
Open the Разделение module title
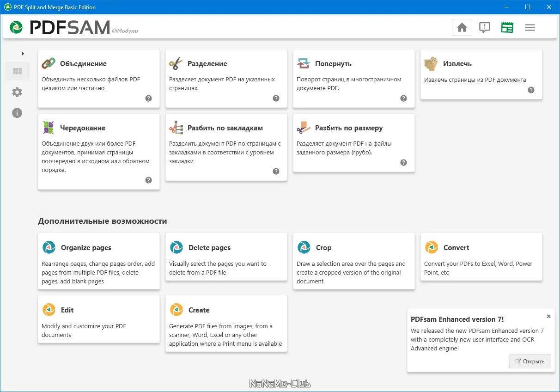[x=207, y=64]
